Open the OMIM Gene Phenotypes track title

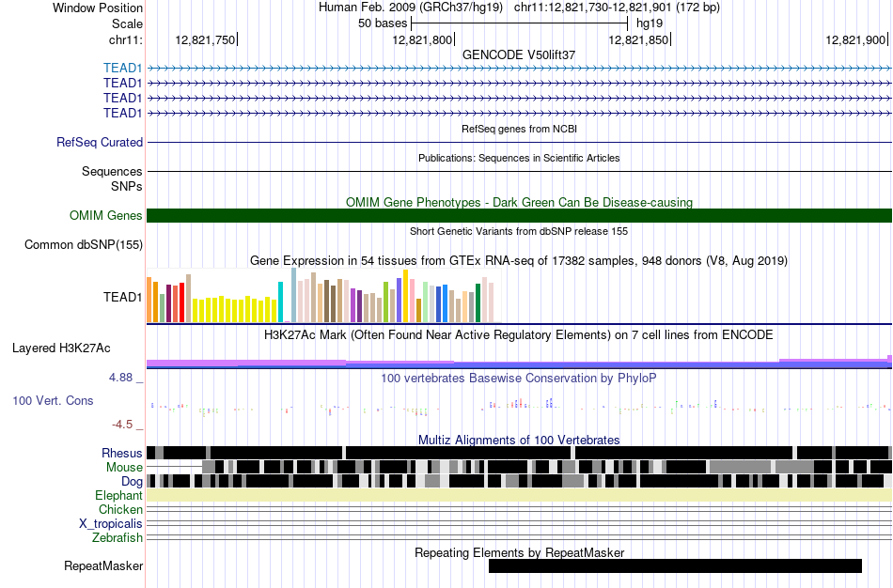point(519,202)
